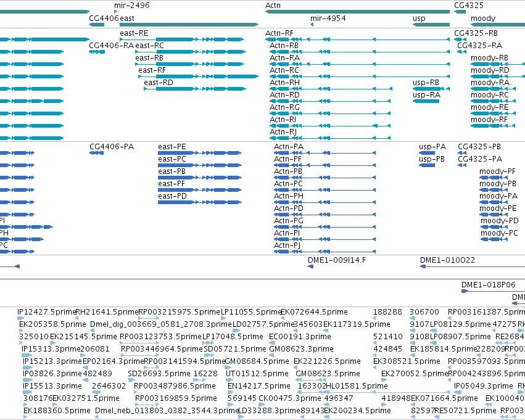Click the GM08684.5prime EST label
Viewport: 525px width, 420px height.
click(257, 361)
